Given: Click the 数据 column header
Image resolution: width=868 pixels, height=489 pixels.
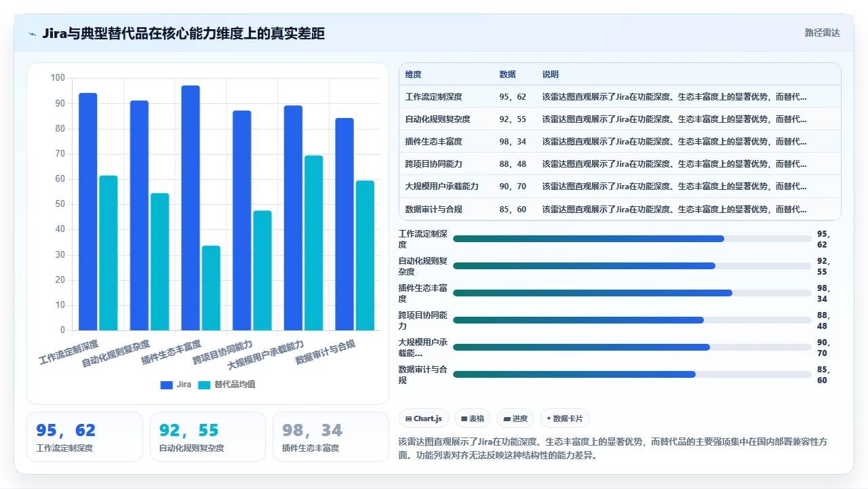Looking at the screenshot, I should [x=507, y=75].
